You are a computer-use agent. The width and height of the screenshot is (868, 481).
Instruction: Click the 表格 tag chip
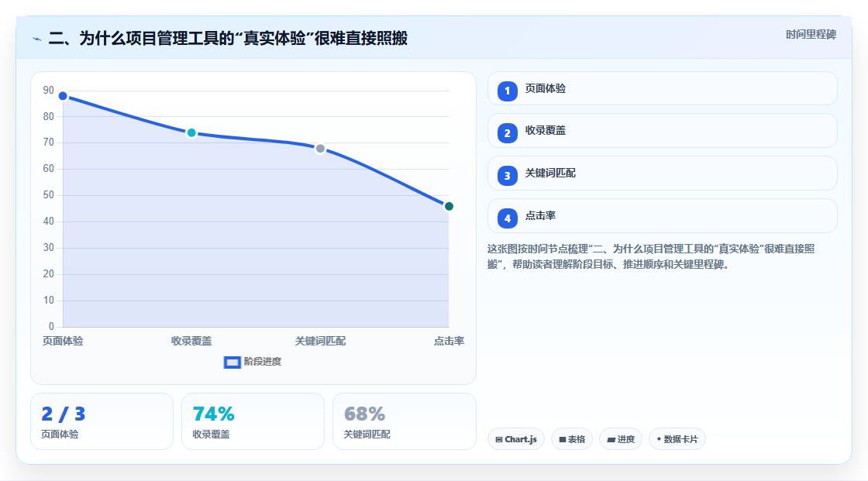tap(572, 439)
